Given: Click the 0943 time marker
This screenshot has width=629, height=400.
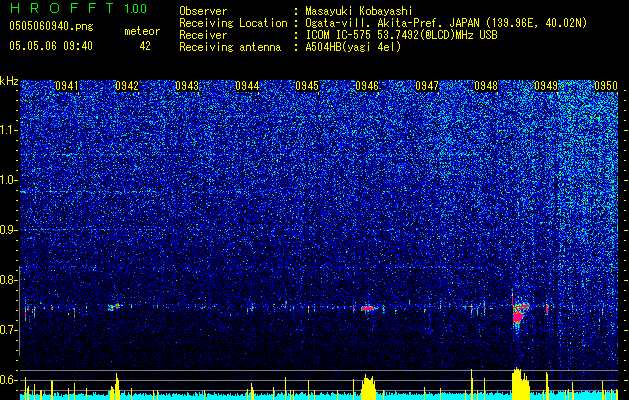Looking at the screenshot, I should [187, 86].
